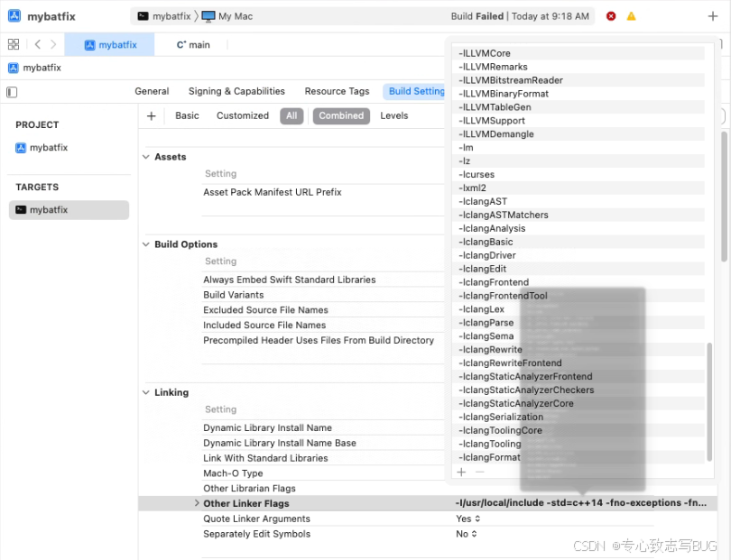Click the red error badge in toolbar

(x=613, y=15)
